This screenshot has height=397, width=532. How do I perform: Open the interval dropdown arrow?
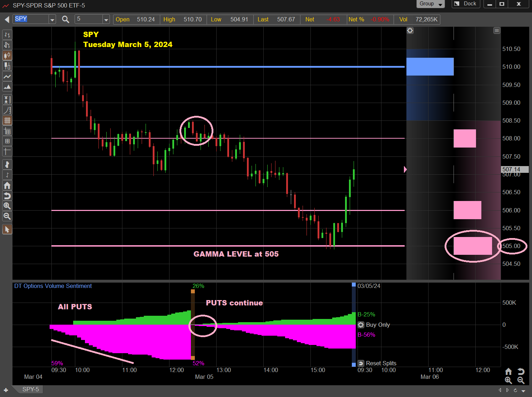coord(106,20)
